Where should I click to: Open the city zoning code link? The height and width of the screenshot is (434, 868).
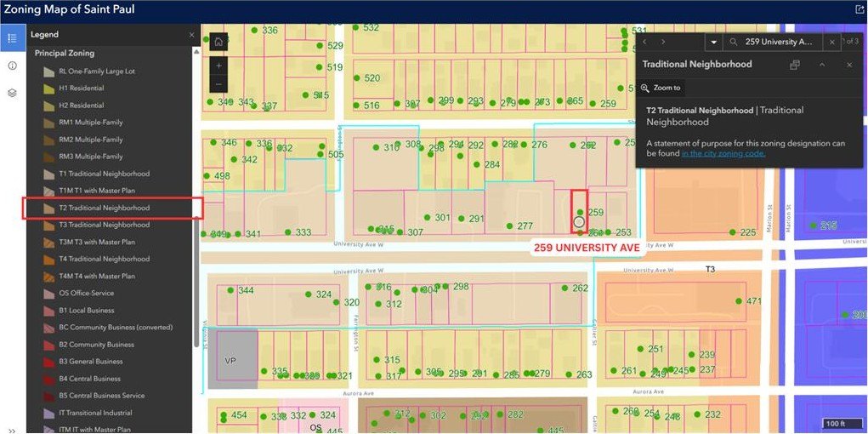pyautogui.click(x=723, y=153)
